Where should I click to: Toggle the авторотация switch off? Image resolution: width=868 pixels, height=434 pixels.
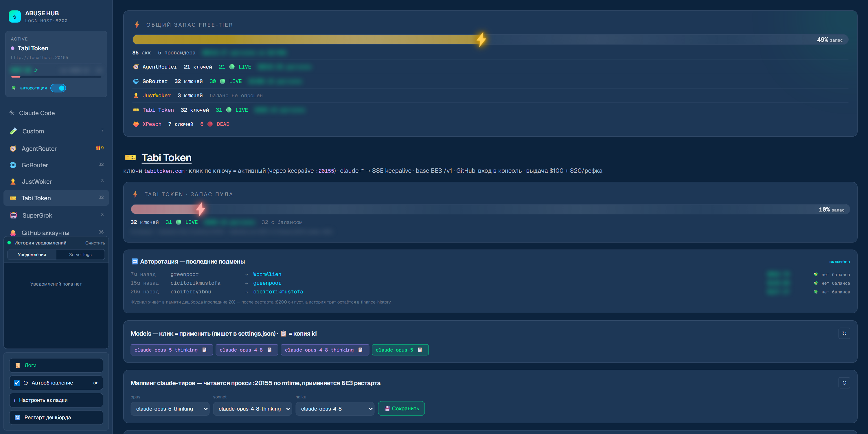tap(58, 88)
